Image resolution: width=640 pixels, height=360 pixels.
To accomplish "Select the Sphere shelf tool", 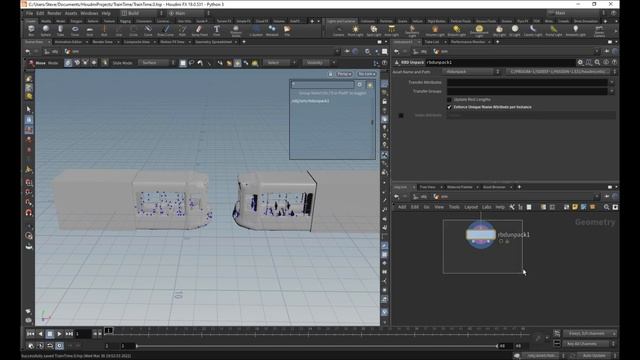I will pos(46,30).
